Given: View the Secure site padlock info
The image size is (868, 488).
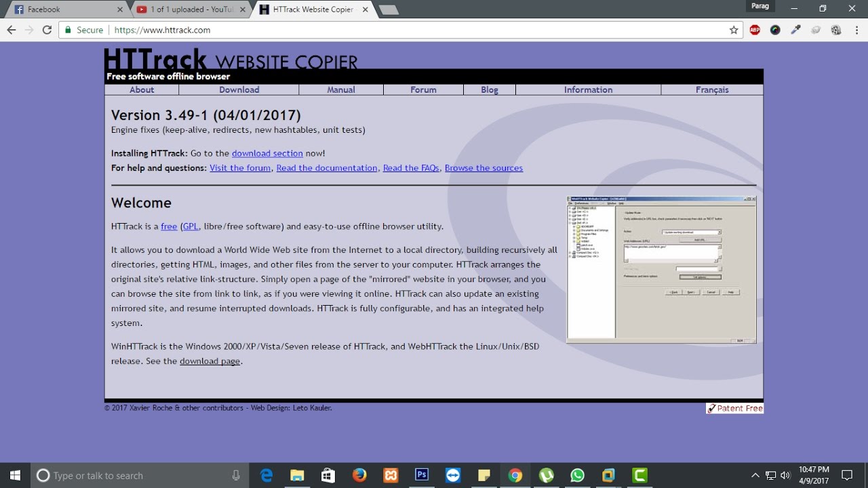Looking at the screenshot, I should coord(83,30).
